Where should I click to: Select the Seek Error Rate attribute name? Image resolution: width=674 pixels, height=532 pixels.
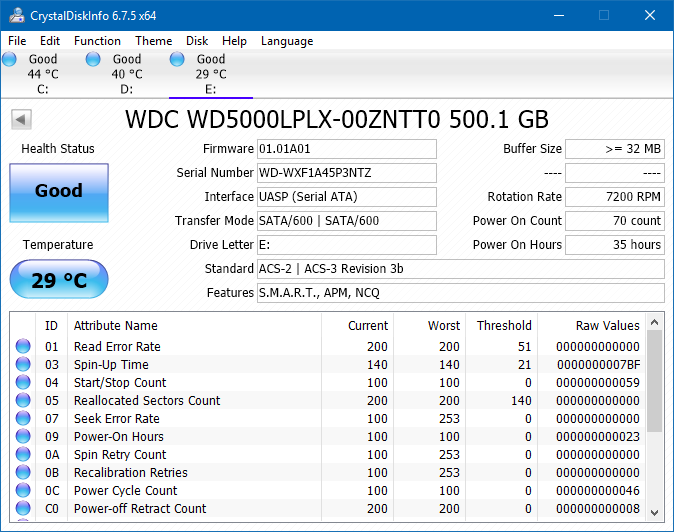pyautogui.click(x=116, y=419)
